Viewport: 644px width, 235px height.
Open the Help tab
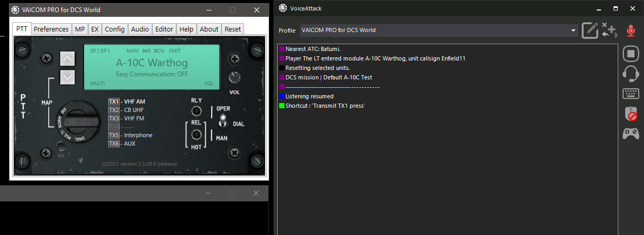tap(186, 29)
